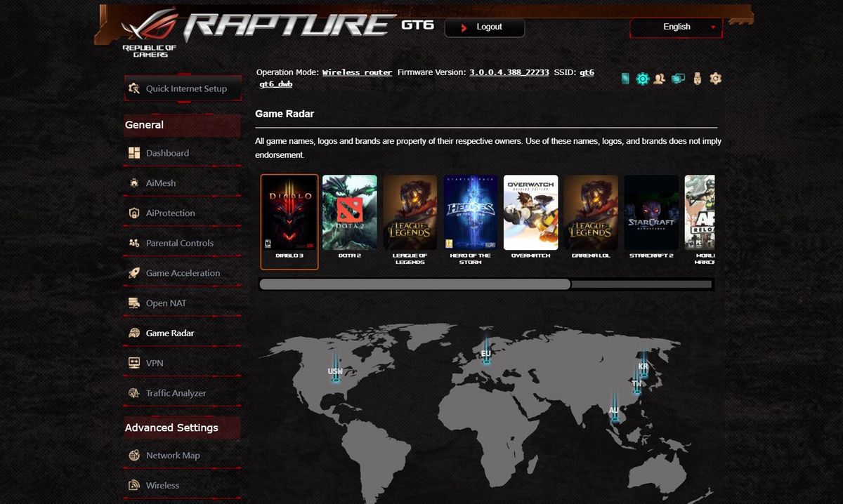This screenshot has width=843, height=504.
Task: Open the English language dropdown
Action: (675, 27)
